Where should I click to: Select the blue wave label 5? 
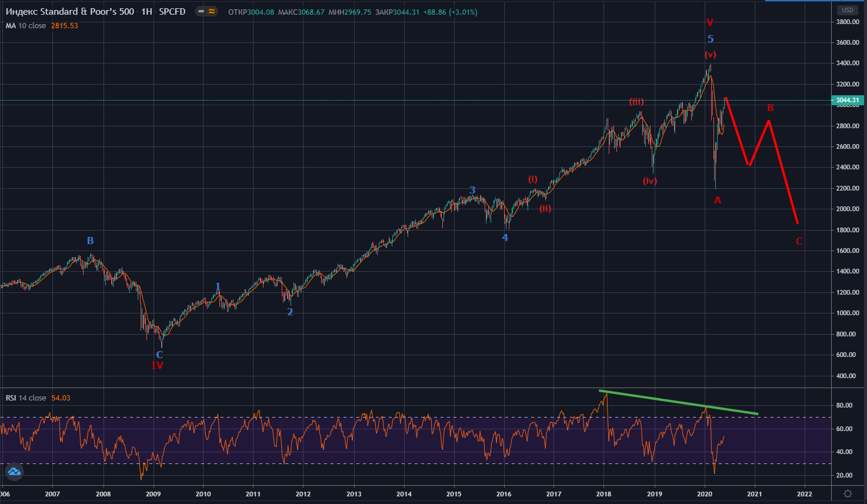711,39
